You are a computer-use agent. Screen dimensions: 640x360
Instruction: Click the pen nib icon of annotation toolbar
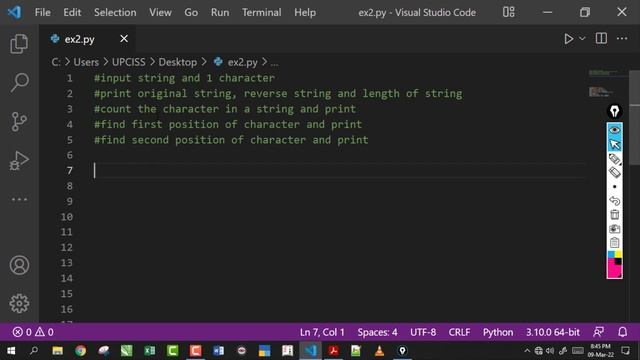pos(614,111)
